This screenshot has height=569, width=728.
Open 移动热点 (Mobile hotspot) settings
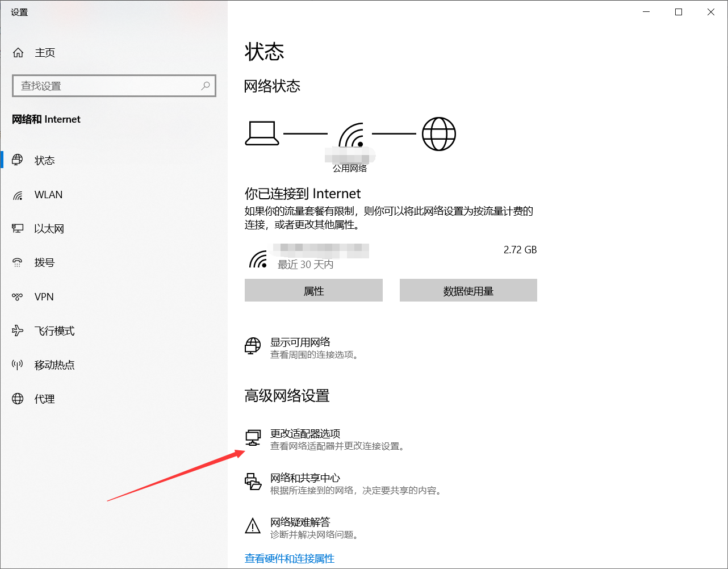click(x=55, y=365)
